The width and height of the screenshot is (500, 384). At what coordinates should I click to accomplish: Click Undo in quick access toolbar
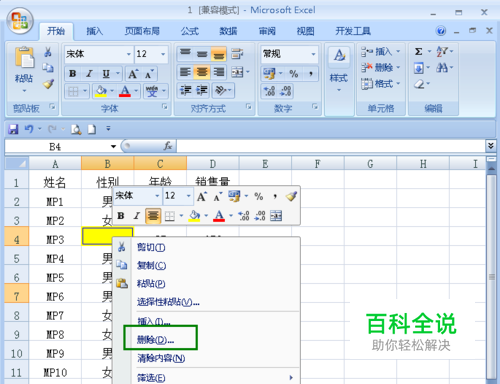tap(29, 129)
